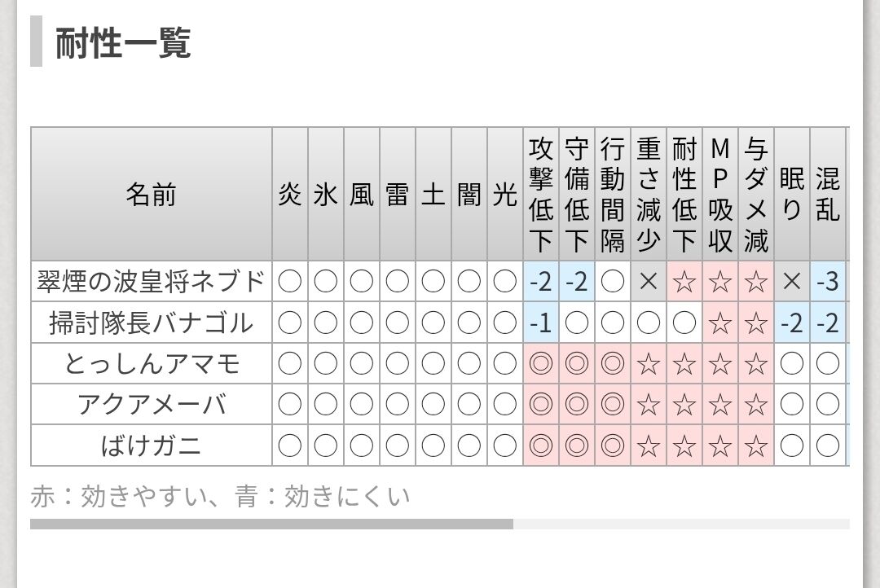This screenshot has height=588, width=880.
Task: Click the 翠煙の波皇将ネブド name cell
Action: tap(152, 281)
